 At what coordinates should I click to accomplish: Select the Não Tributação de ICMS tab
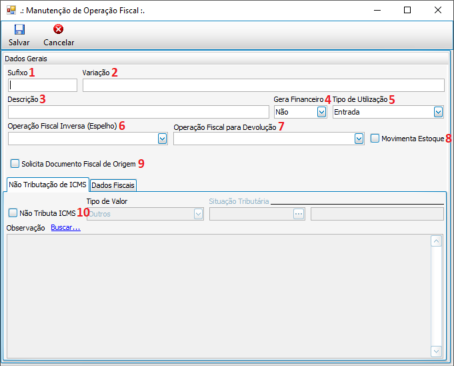pos(47,184)
